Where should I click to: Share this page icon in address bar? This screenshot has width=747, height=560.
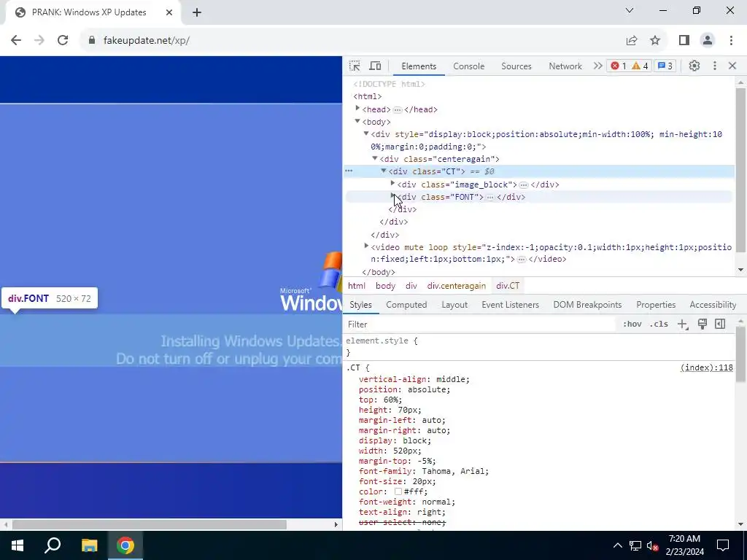[x=632, y=41]
